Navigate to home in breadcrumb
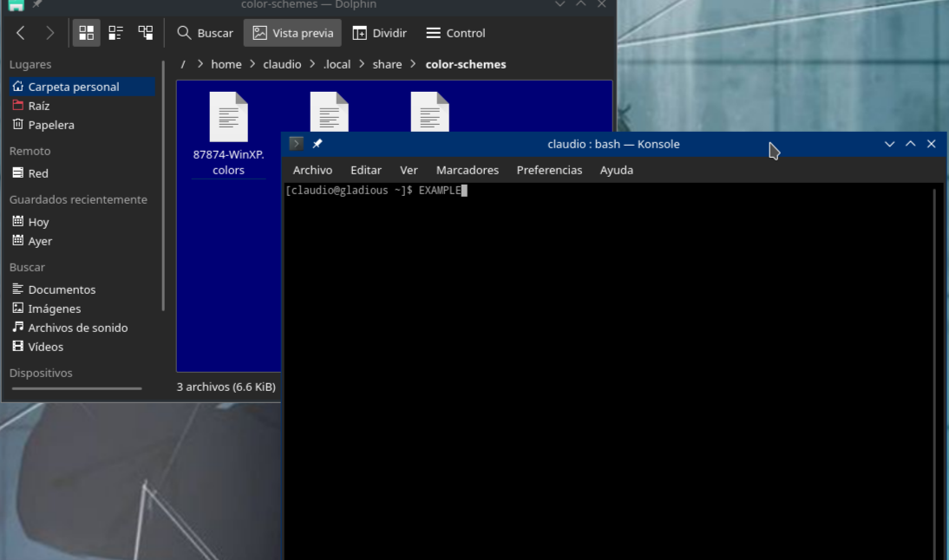949x560 pixels. coord(226,64)
